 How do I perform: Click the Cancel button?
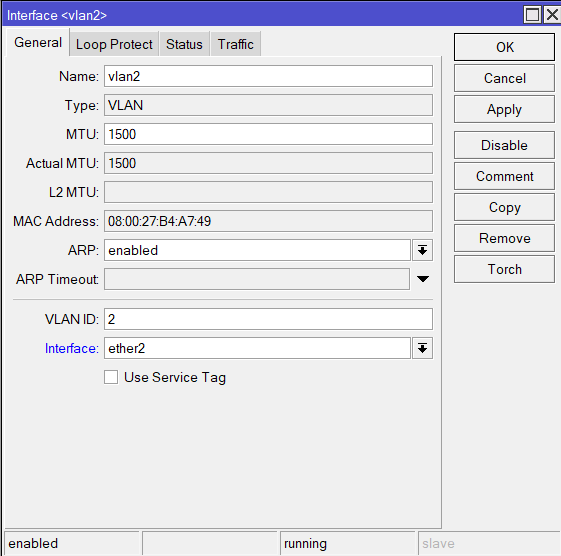[504, 78]
